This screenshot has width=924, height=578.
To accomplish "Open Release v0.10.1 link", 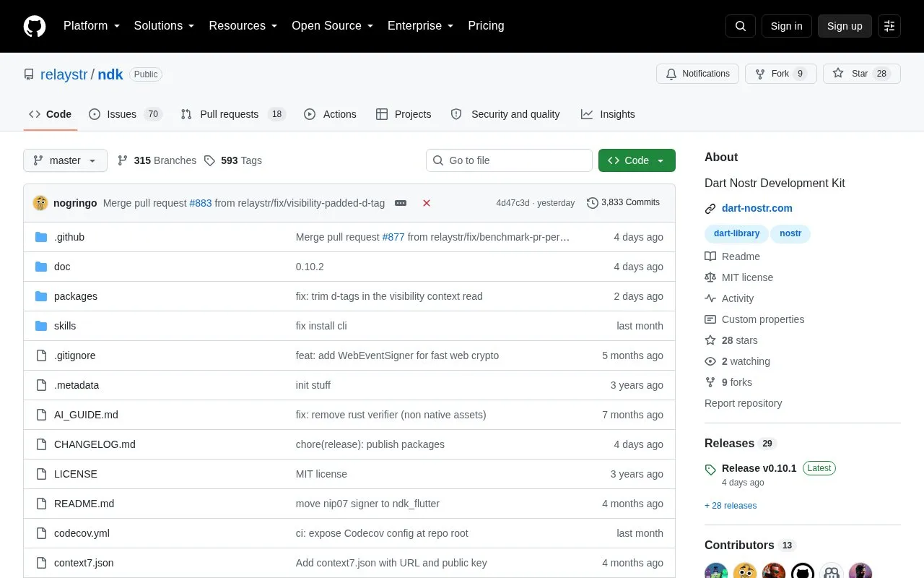I will pyautogui.click(x=759, y=468).
